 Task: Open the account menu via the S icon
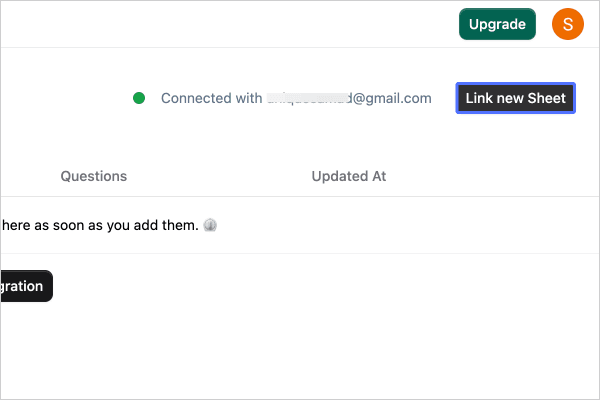(x=567, y=24)
